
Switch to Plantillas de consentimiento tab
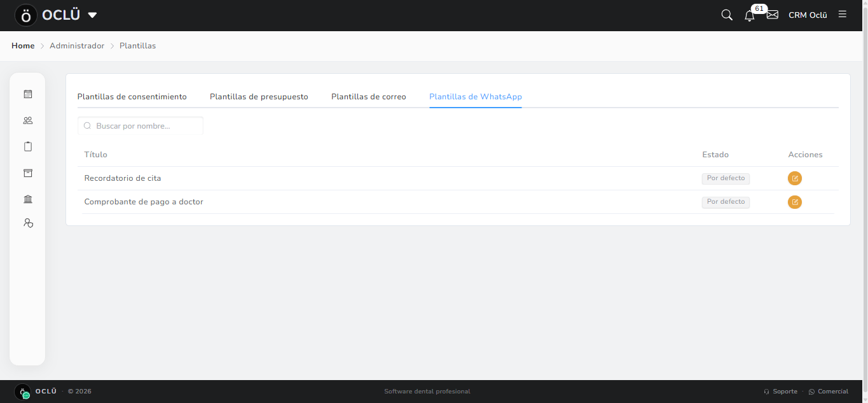tap(132, 97)
